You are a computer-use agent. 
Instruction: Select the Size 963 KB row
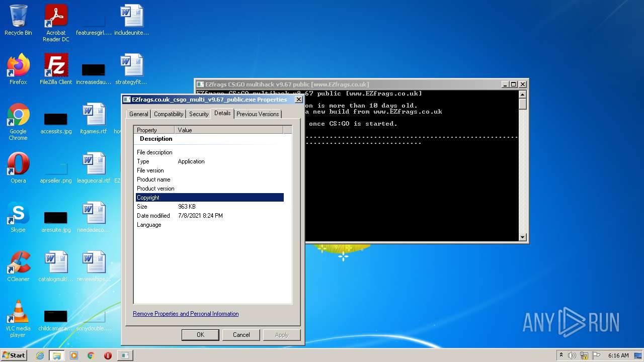point(210,207)
